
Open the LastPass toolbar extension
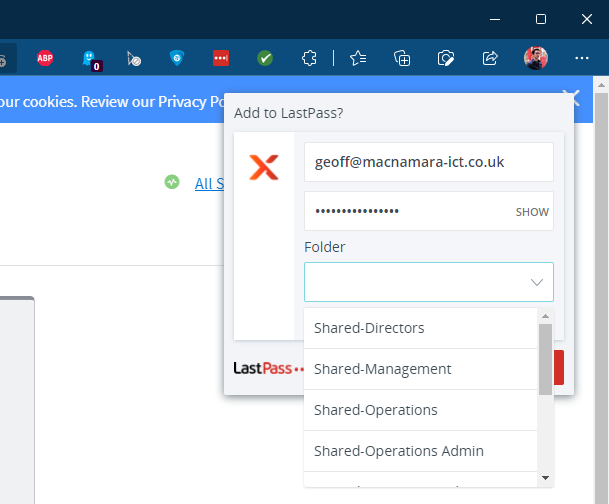221,58
